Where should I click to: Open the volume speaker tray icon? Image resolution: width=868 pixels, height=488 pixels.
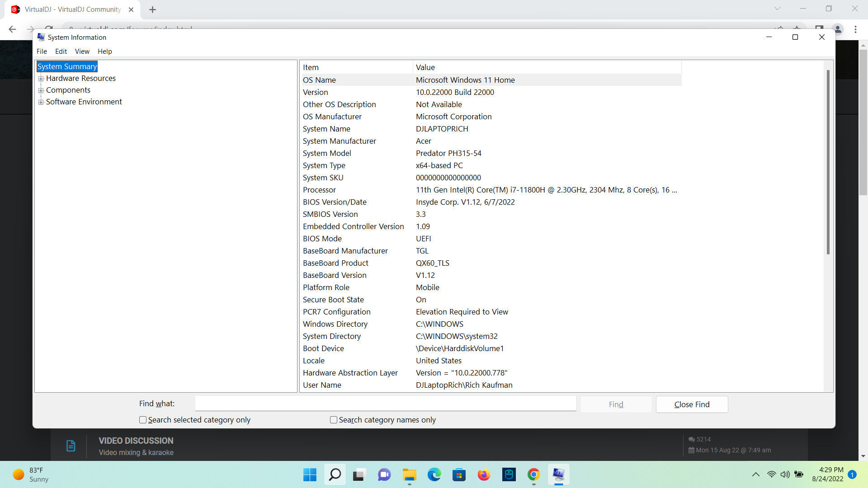[785, 474]
